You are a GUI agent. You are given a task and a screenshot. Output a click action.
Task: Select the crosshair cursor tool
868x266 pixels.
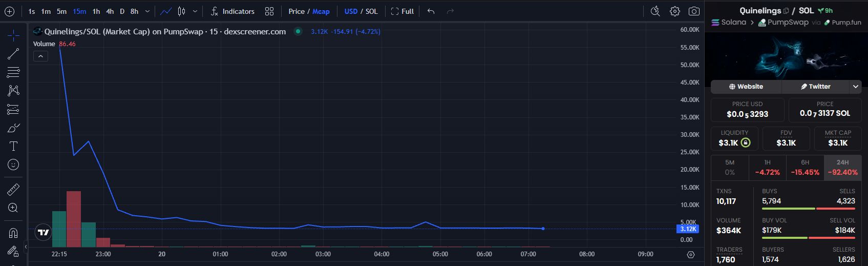13,35
